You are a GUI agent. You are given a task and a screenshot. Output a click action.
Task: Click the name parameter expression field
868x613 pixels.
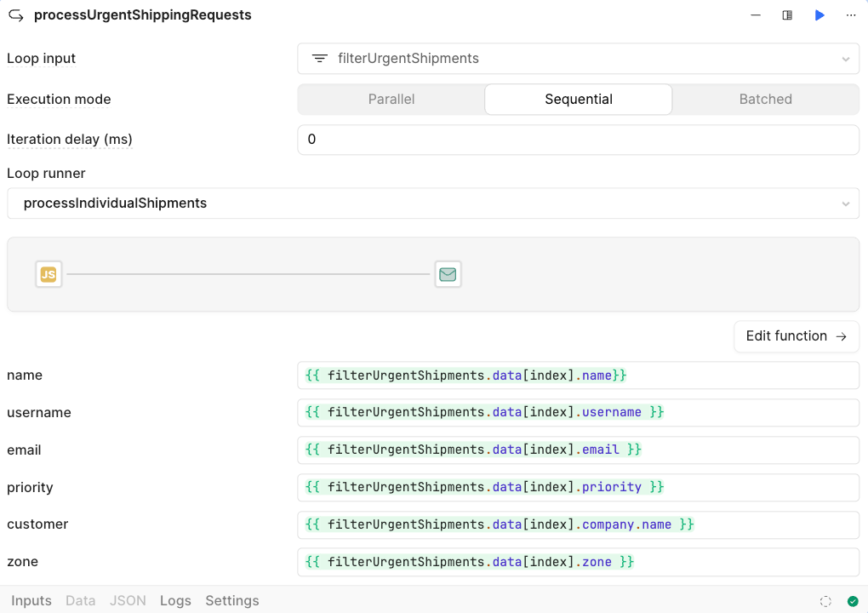578,375
